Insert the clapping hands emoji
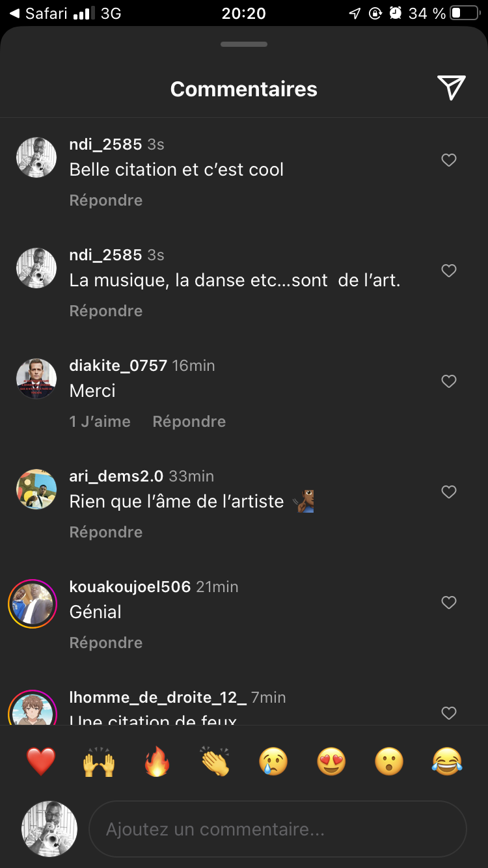Screen dimensions: 488x868 tap(215, 761)
